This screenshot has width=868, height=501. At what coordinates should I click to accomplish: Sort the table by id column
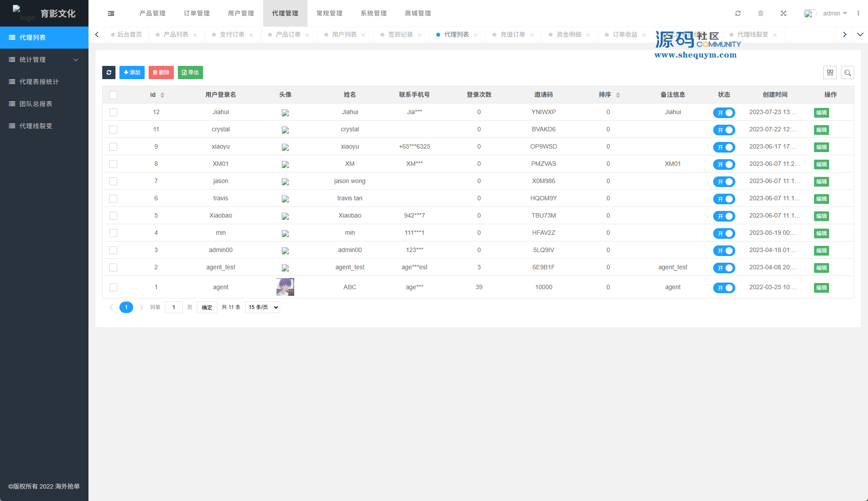tap(162, 95)
